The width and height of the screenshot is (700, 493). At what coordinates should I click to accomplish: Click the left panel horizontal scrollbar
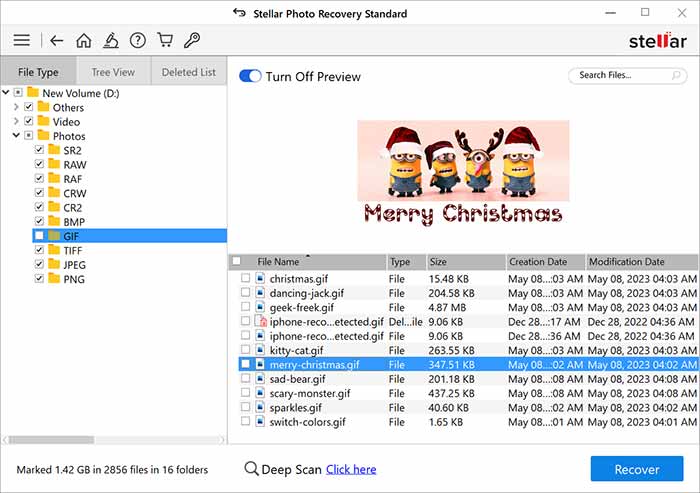(51, 440)
